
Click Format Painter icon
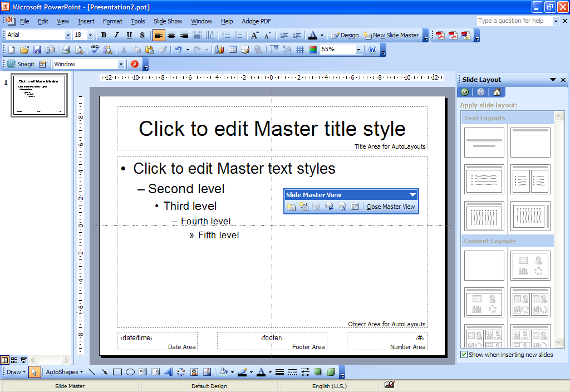163,50
